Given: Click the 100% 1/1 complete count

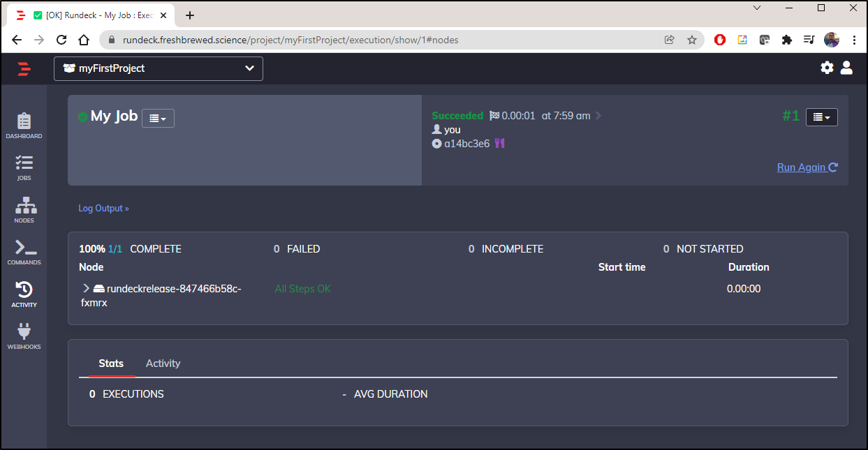Looking at the screenshot, I should [x=130, y=249].
